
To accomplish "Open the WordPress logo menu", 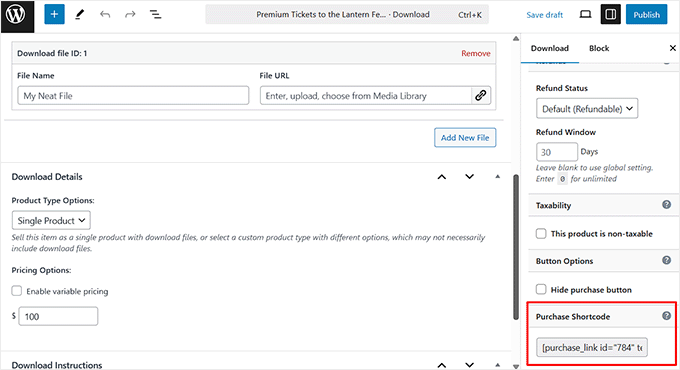I will (17, 16).
